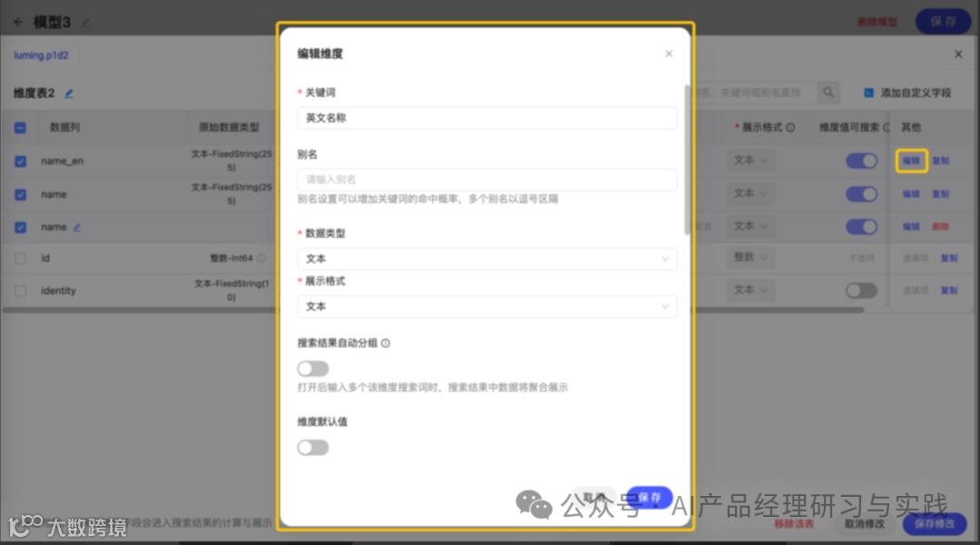Viewport: 980px width, 545px height.
Task: Click 编辑 link in the name_en row
Action: click(x=911, y=161)
